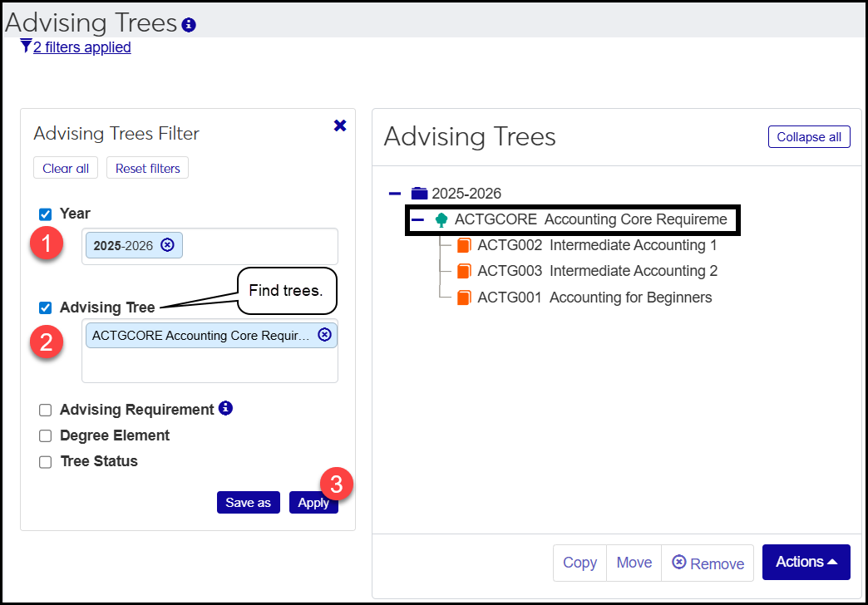Image resolution: width=868 pixels, height=605 pixels.
Task: Remove the ACTGCORE Accounting Core chip
Action: tap(325, 334)
